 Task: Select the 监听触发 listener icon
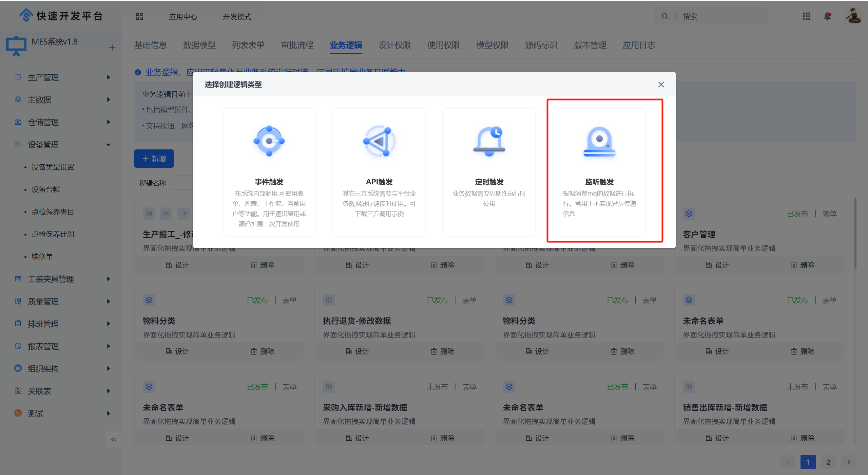(599, 141)
